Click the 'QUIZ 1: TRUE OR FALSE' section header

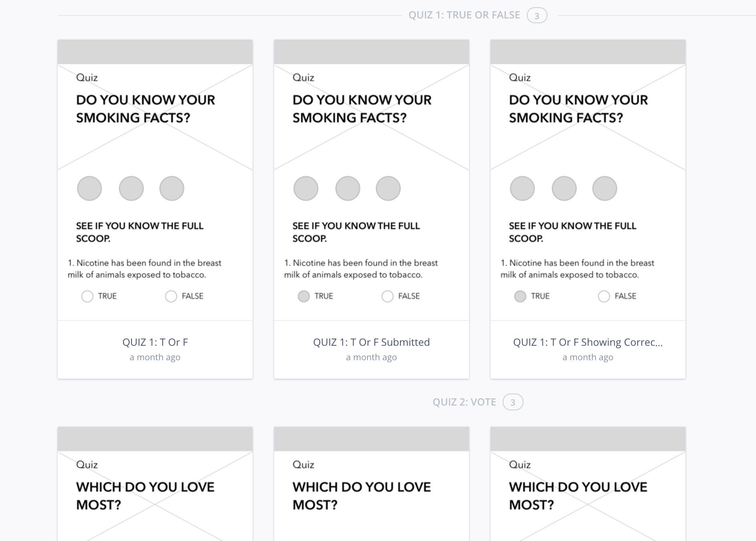464,15
